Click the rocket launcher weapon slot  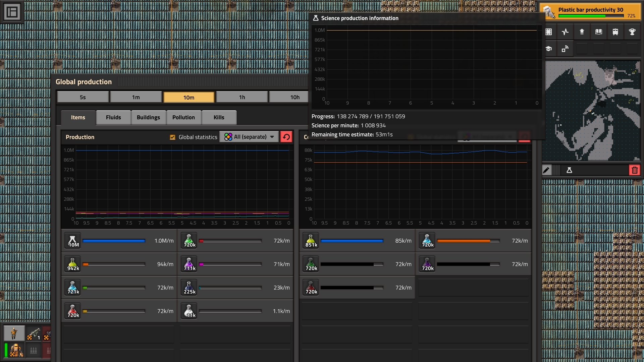tap(34, 334)
